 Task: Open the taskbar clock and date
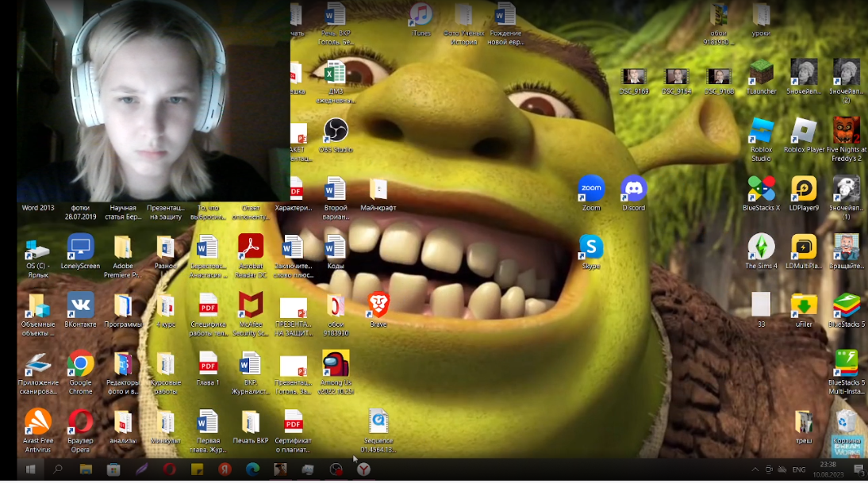(828, 469)
